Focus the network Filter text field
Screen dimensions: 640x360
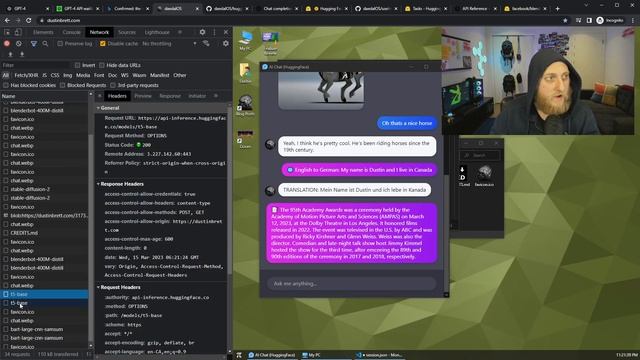point(36,65)
